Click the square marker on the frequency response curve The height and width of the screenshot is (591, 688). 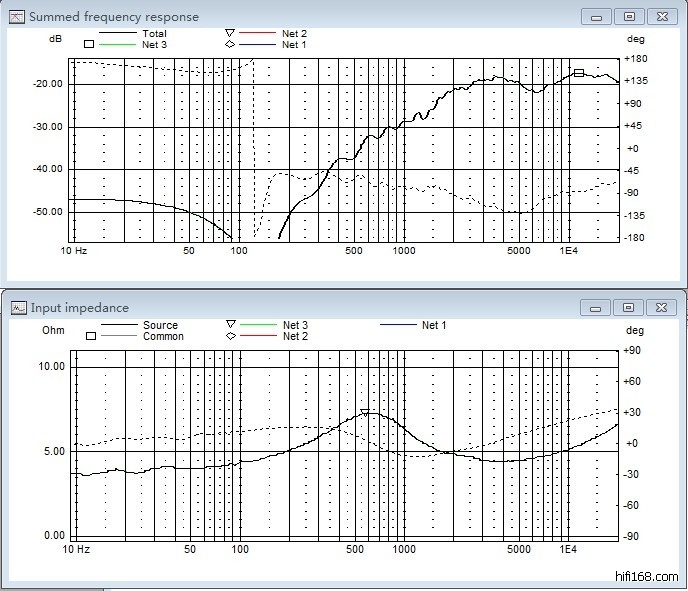coord(578,73)
